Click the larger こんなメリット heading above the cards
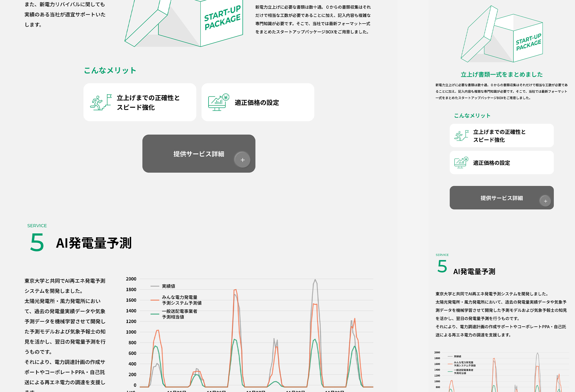The height and width of the screenshot is (392, 575). [110, 70]
